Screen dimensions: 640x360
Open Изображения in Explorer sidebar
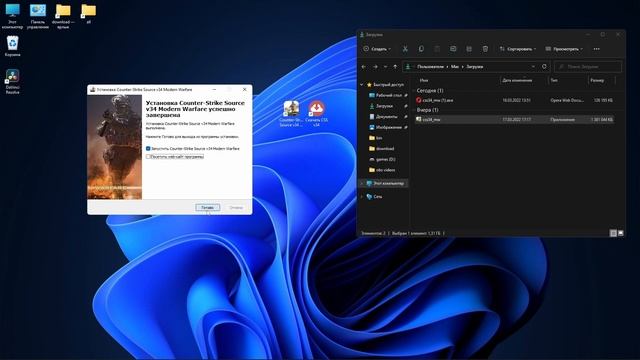[x=389, y=127]
